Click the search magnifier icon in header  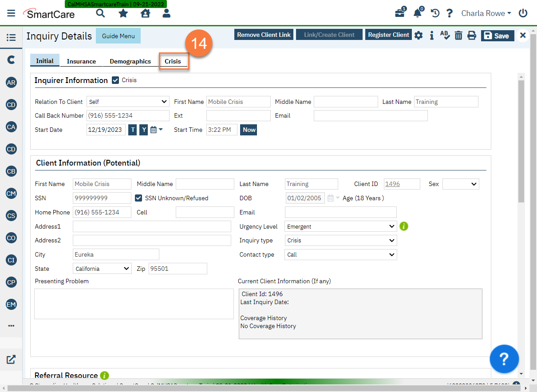tap(101, 13)
